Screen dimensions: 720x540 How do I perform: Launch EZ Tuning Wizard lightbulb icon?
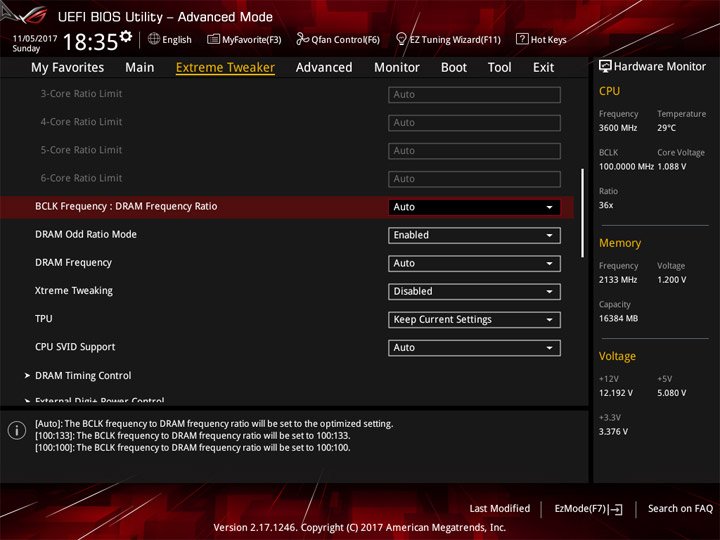401,39
